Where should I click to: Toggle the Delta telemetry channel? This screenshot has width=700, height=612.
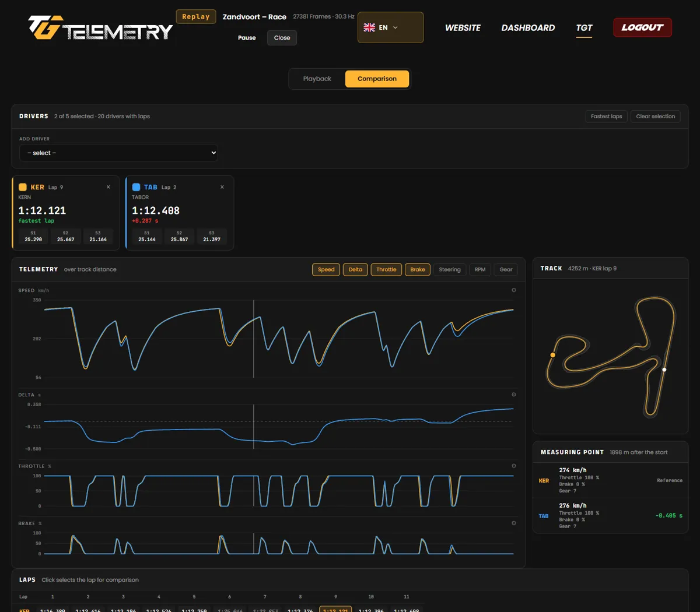pyautogui.click(x=355, y=269)
